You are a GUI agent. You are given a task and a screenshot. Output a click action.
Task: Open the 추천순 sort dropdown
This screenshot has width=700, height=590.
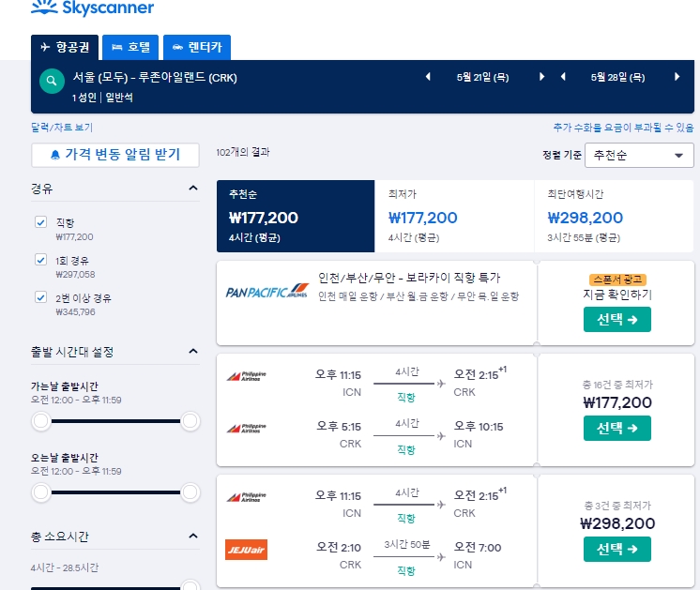(639, 156)
